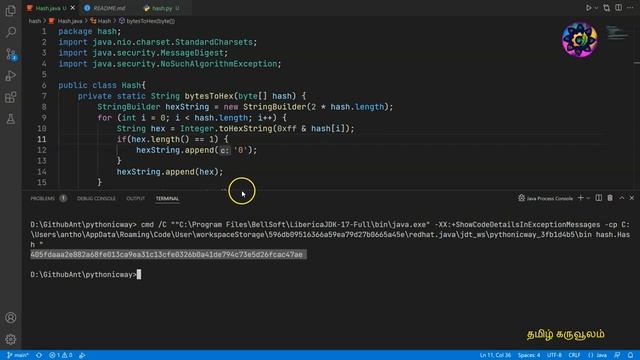Open changes compare icon in editor toolbar
The width and height of the screenshot is (640, 360).
tap(607, 8)
